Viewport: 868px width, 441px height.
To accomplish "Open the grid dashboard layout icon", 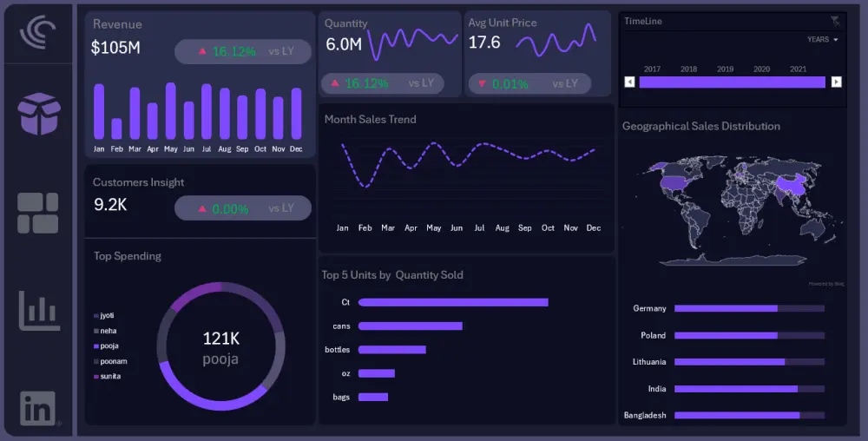I will click(37, 213).
